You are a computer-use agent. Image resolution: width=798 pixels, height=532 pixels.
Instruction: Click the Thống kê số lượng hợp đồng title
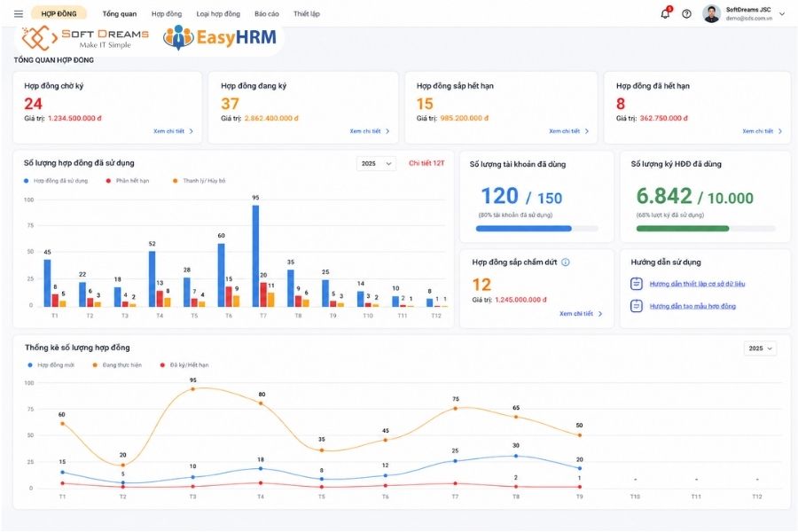click(77, 348)
